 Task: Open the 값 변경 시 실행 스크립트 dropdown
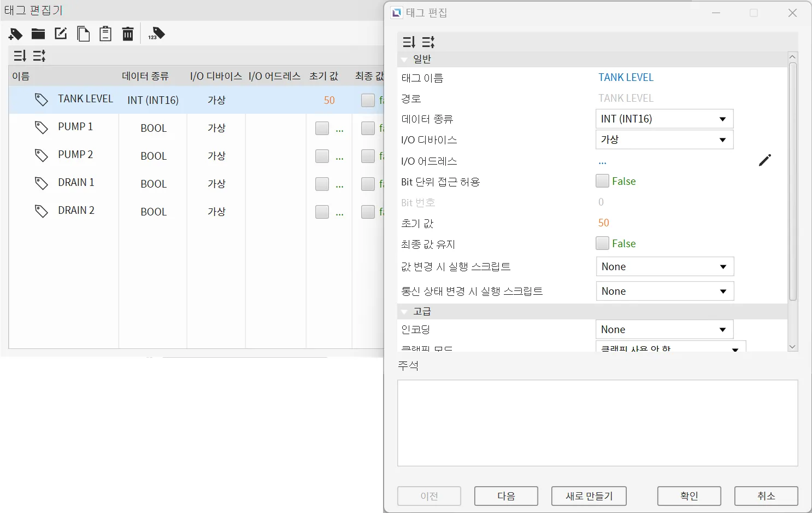[664, 267]
